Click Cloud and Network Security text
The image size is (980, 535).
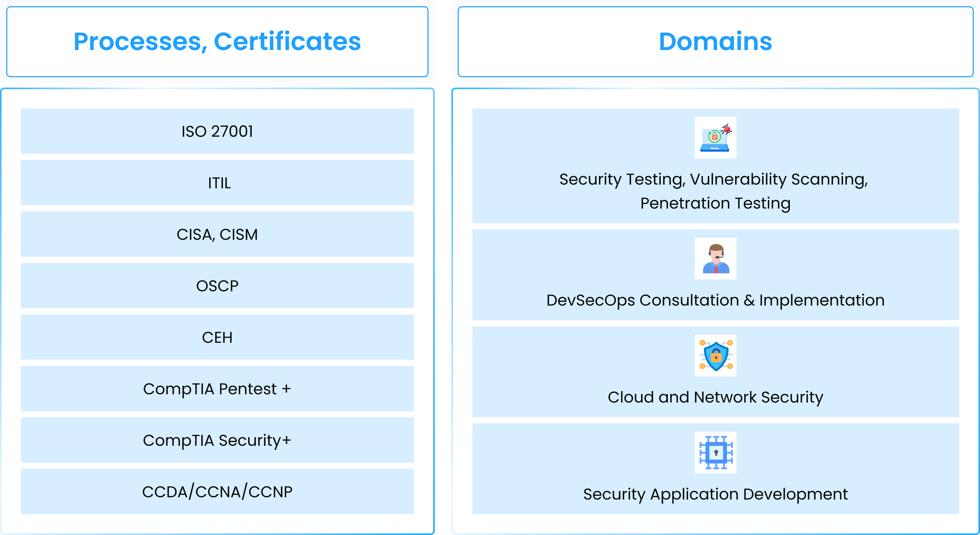[x=715, y=398]
